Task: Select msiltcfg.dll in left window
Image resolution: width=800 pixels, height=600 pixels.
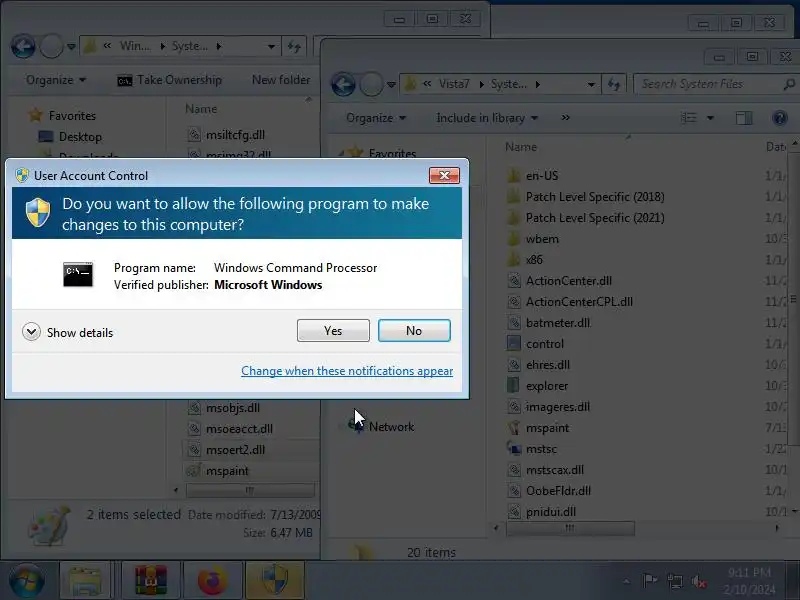Action: click(226, 135)
